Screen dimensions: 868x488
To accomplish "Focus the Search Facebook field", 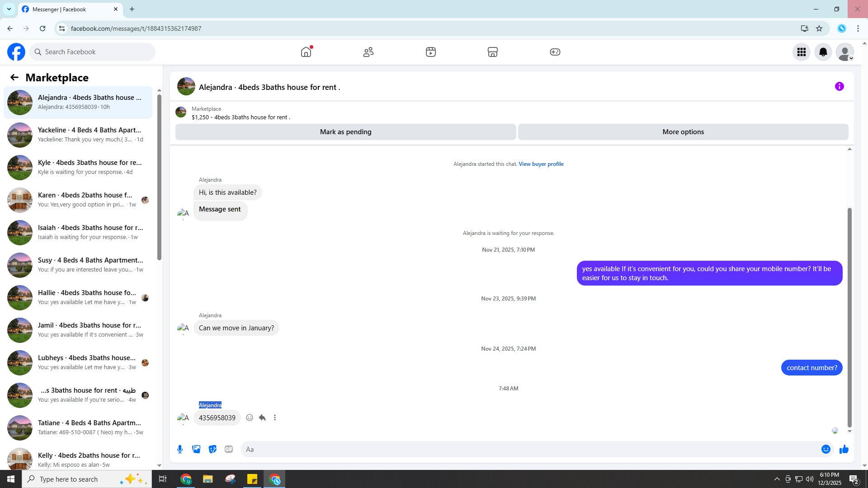I will point(93,52).
